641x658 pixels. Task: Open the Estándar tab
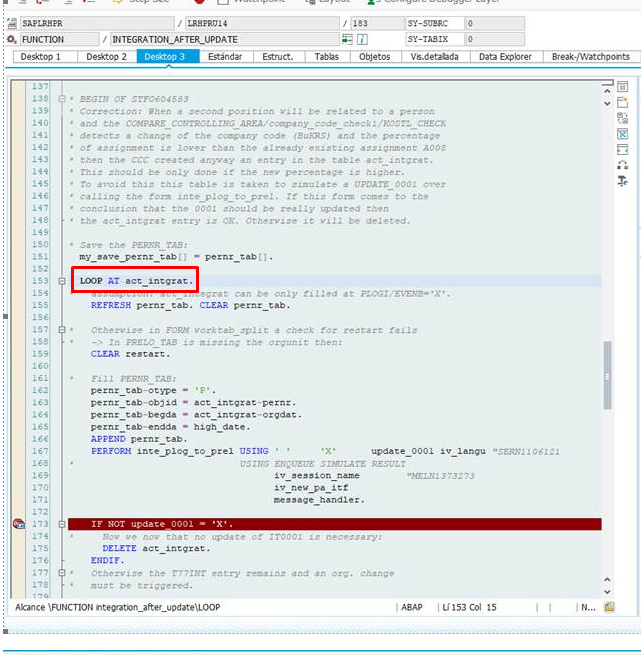coord(226,57)
